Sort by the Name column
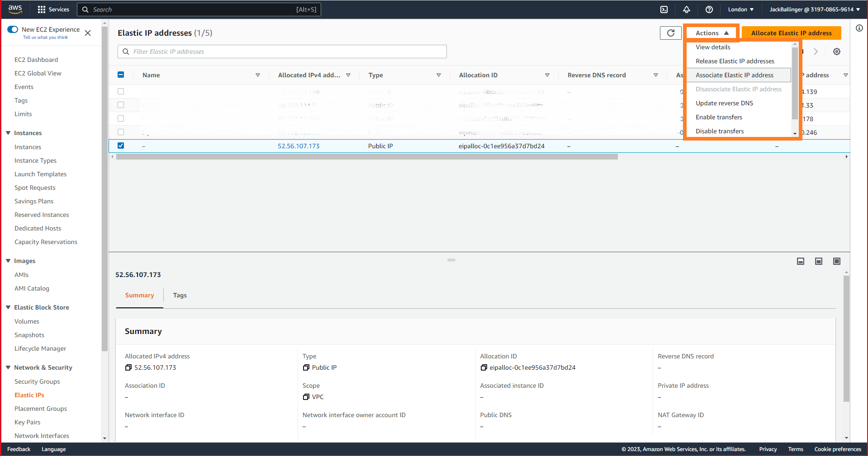The image size is (868, 456). pyautogui.click(x=258, y=75)
